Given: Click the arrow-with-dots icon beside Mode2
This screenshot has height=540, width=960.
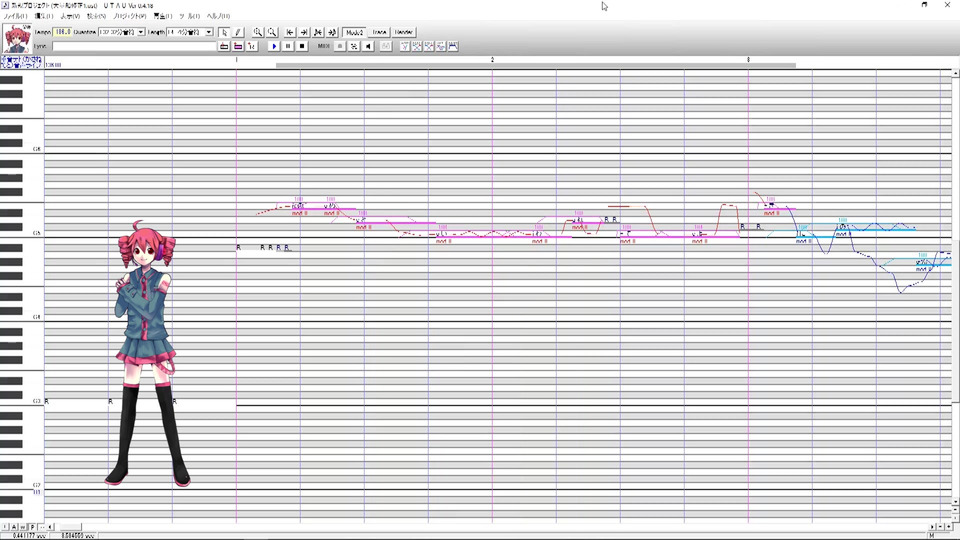Looking at the screenshot, I should point(332,32).
